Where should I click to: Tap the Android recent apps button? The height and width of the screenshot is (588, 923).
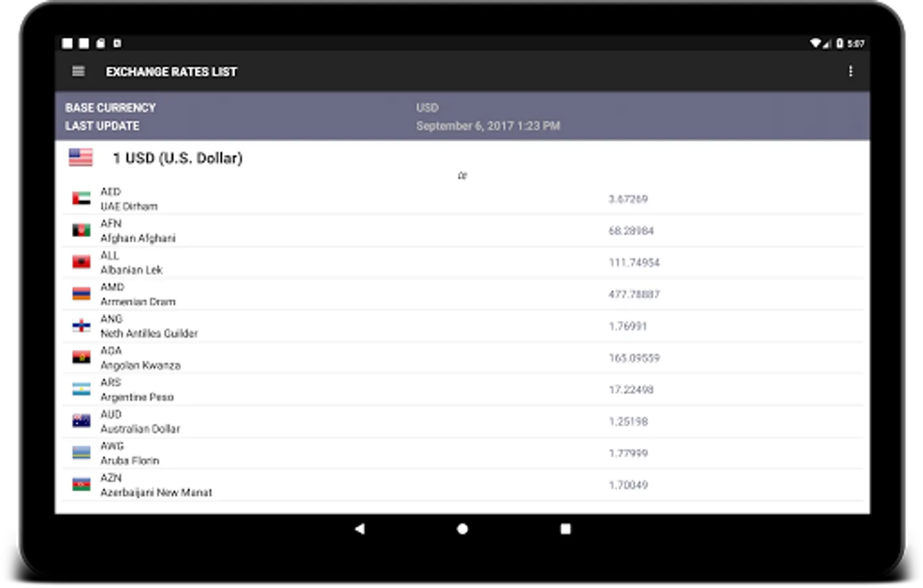[x=566, y=529]
